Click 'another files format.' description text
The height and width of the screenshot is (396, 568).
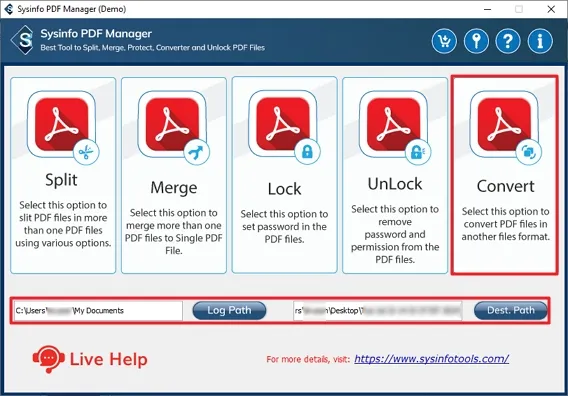click(x=505, y=237)
